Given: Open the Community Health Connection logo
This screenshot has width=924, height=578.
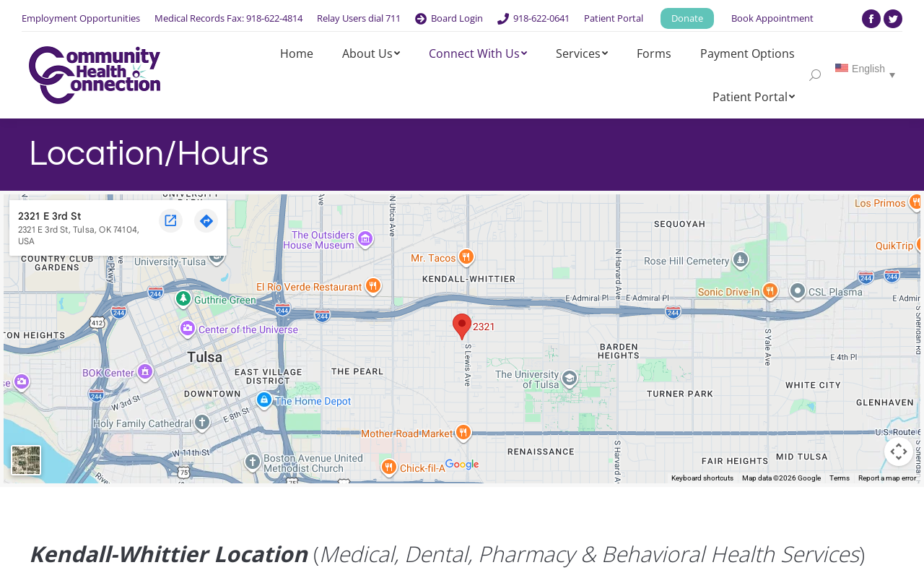Looking at the screenshot, I should click(x=95, y=75).
